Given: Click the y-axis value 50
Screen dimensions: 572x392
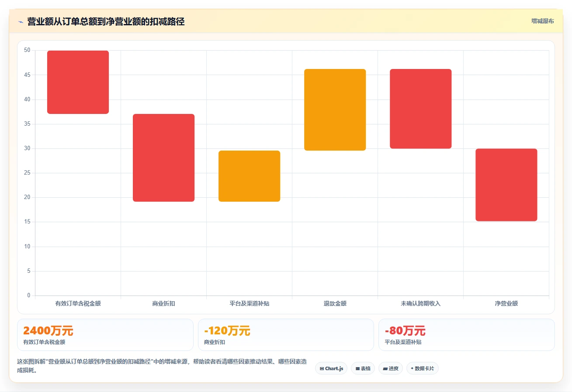Looking at the screenshot, I should pos(27,50).
